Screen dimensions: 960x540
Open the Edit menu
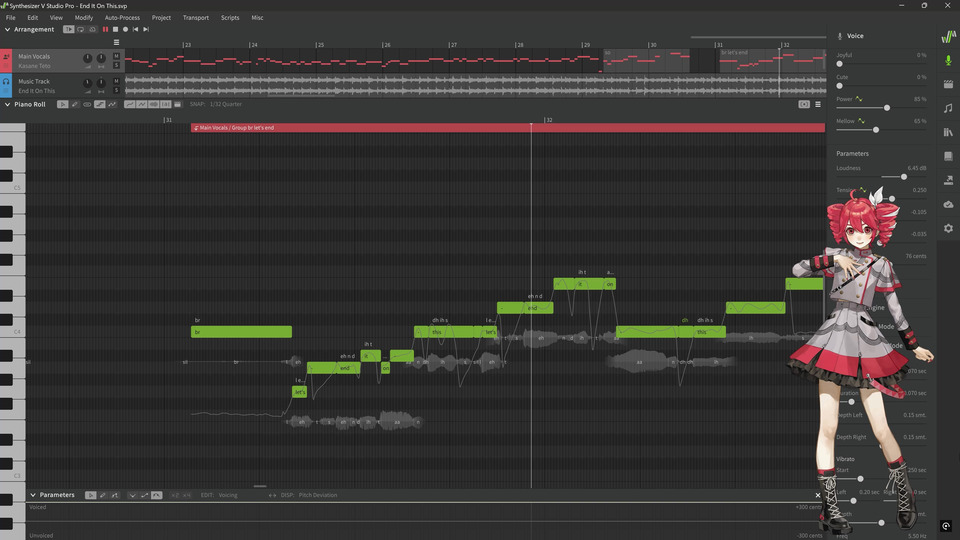click(32, 18)
